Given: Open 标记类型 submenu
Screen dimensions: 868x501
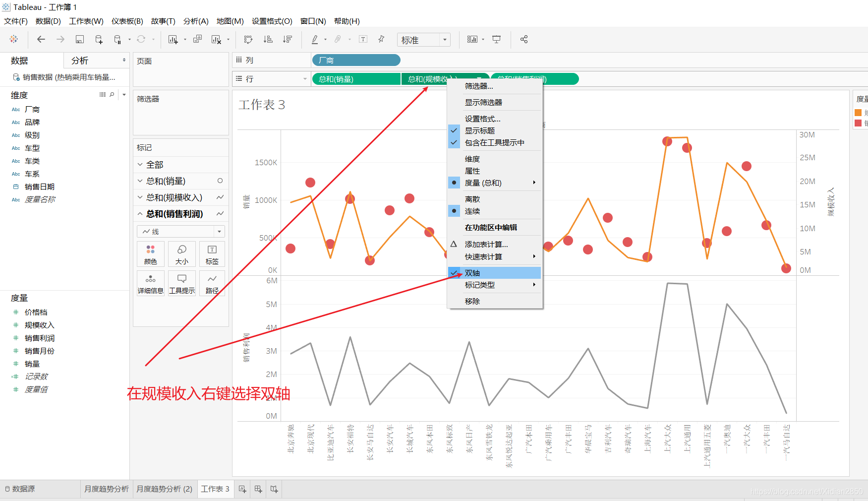Looking at the screenshot, I should [494, 285].
